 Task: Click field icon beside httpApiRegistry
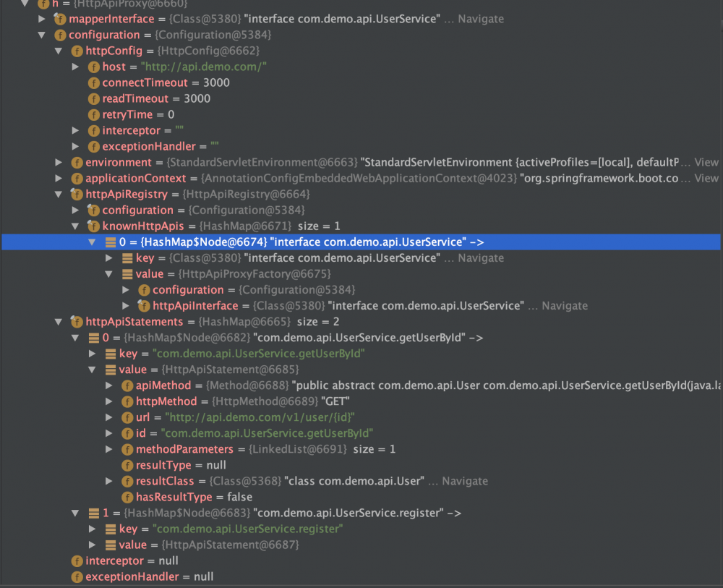pos(77,194)
